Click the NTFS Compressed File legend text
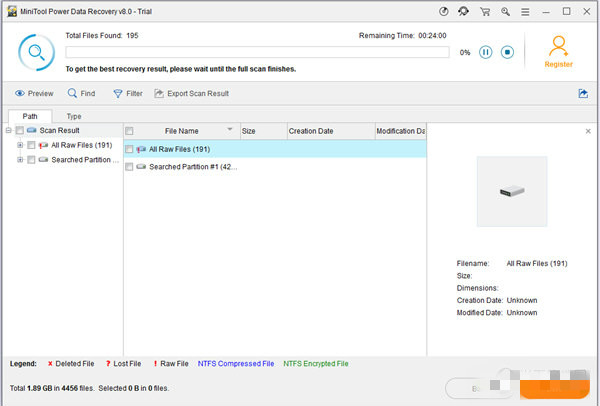Viewport: 600px width, 406px height. tap(236, 364)
